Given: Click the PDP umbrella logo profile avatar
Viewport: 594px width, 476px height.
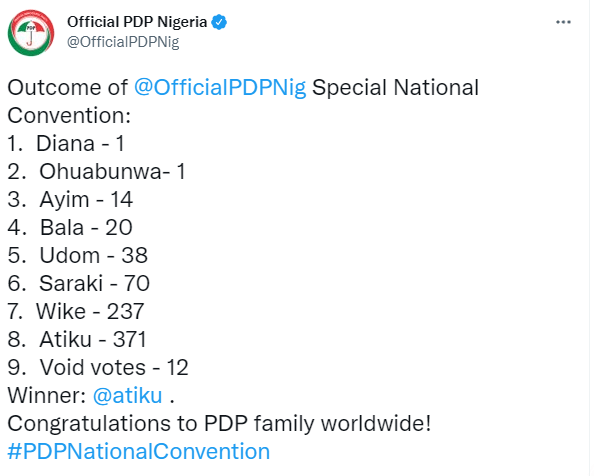Looking at the screenshot, I should (31, 33).
